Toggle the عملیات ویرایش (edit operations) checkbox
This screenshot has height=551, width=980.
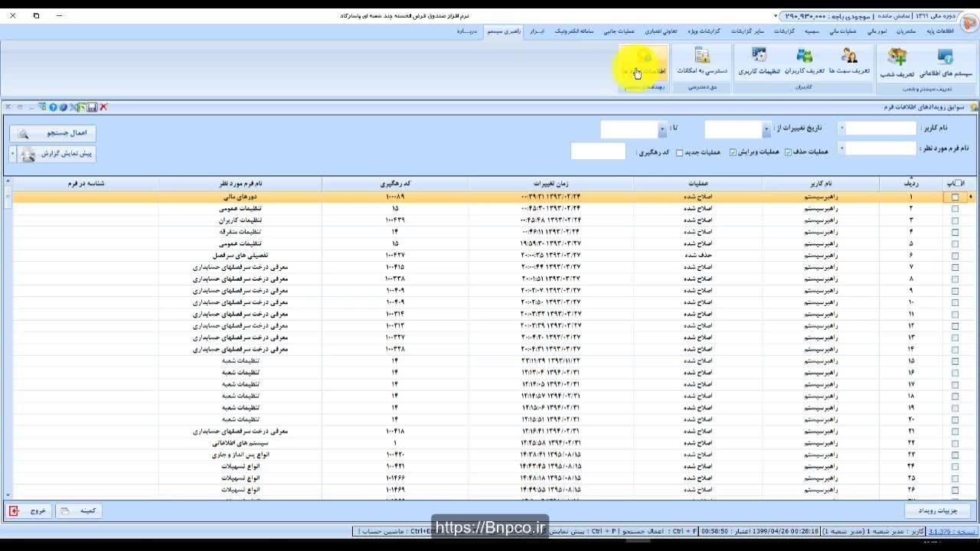point(733,152)
